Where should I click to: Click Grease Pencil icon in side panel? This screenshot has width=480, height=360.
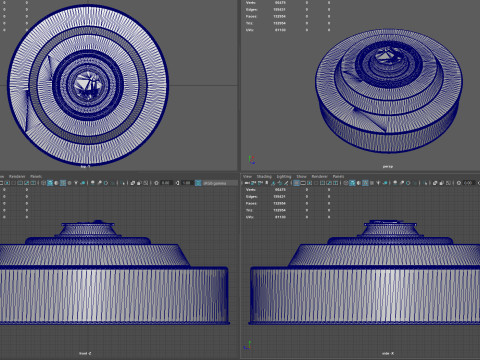[286, 183]
